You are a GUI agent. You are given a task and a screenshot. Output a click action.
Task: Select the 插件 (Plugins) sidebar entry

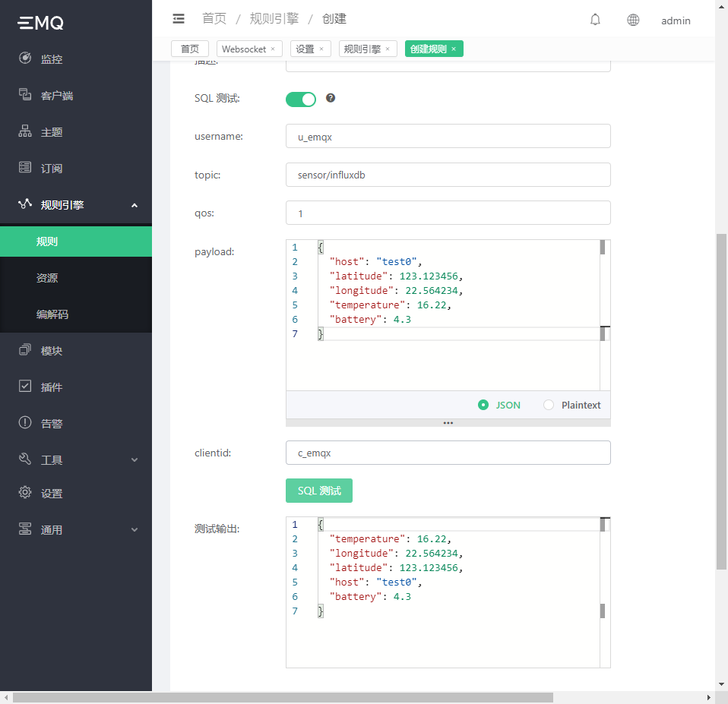click(51, 387)
